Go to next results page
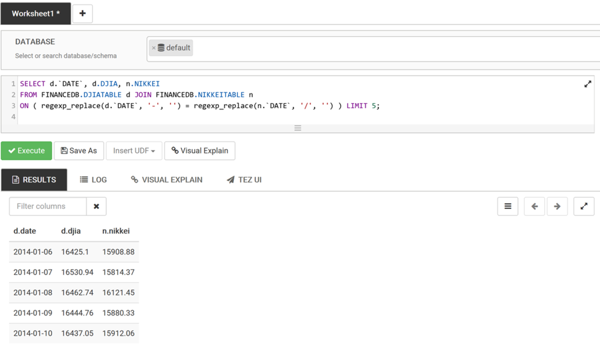The height and width of the screenshot is (364, 600). 557,207
